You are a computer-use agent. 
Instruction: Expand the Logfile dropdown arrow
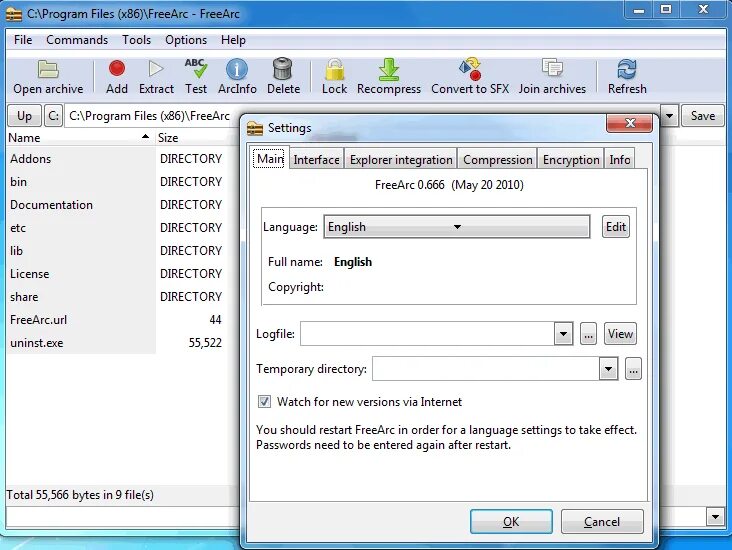pyautogui.click(x=563, y=334)
